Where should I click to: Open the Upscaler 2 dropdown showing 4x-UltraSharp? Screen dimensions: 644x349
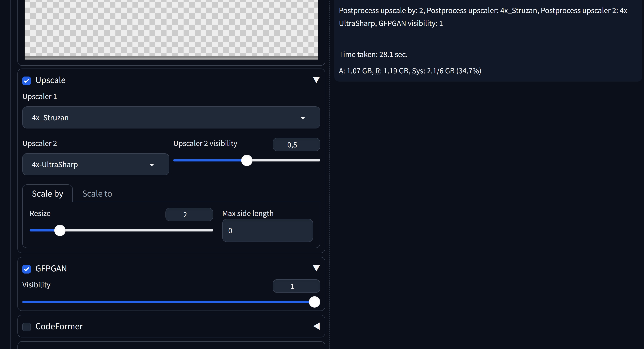[x=96, y=164]
